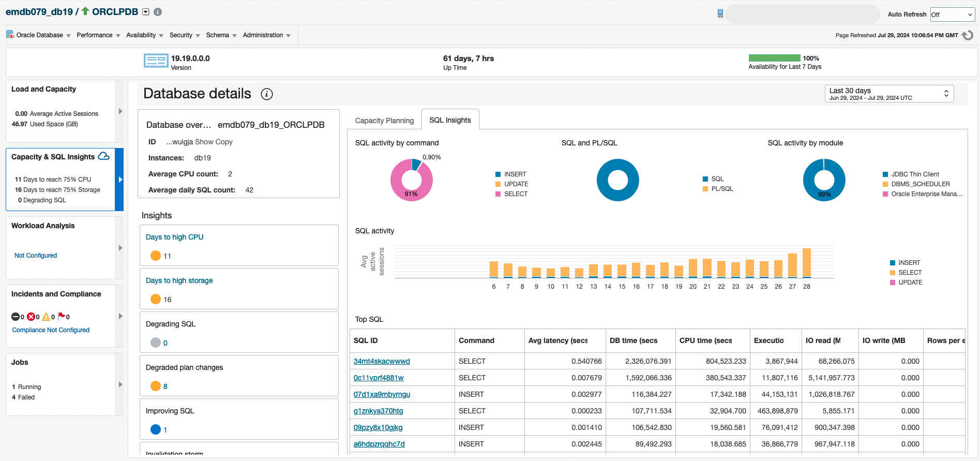Click the ORCLPDB target dropdown icon
Screen dimensions: 980x461
(x=146, y=12)
